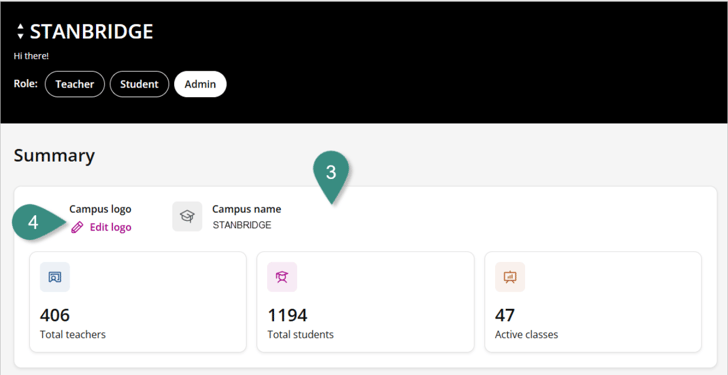The height and width of the screenshot is (375, 728).
Task: Click the Total teachers label
Action: click(73, 334)
